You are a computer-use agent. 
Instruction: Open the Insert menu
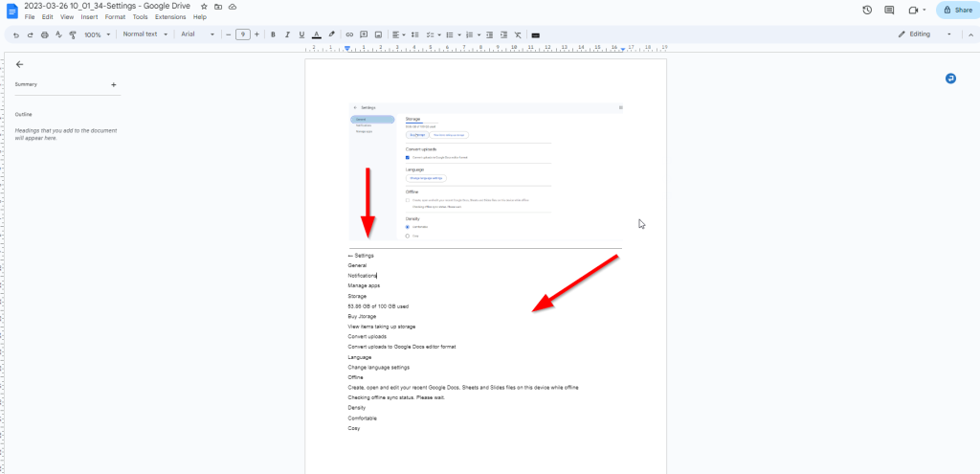click(x=89, y=17)
